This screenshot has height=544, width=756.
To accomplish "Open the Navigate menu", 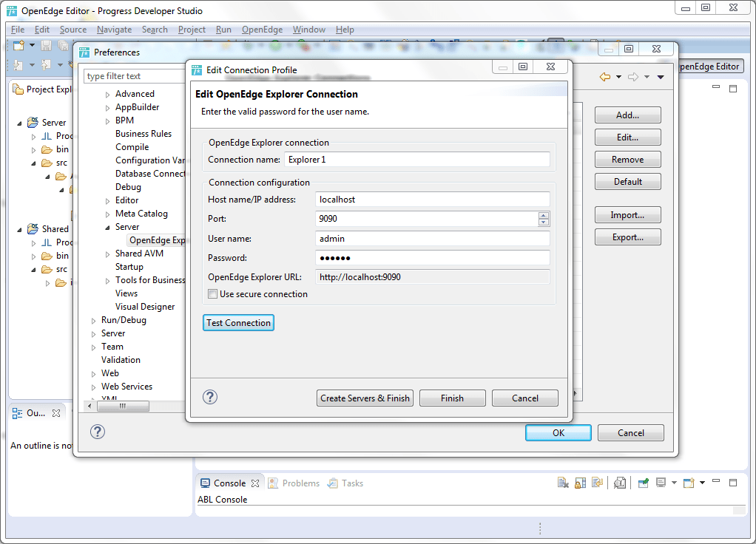I will pyautogui.click(x=114, y=30).
